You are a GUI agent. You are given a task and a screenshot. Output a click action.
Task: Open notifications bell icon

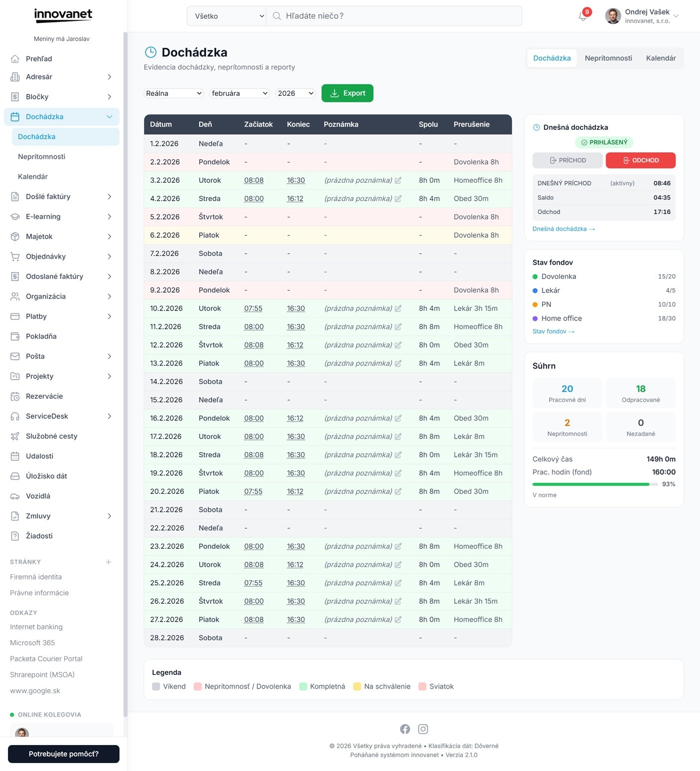tap(583, 16)
